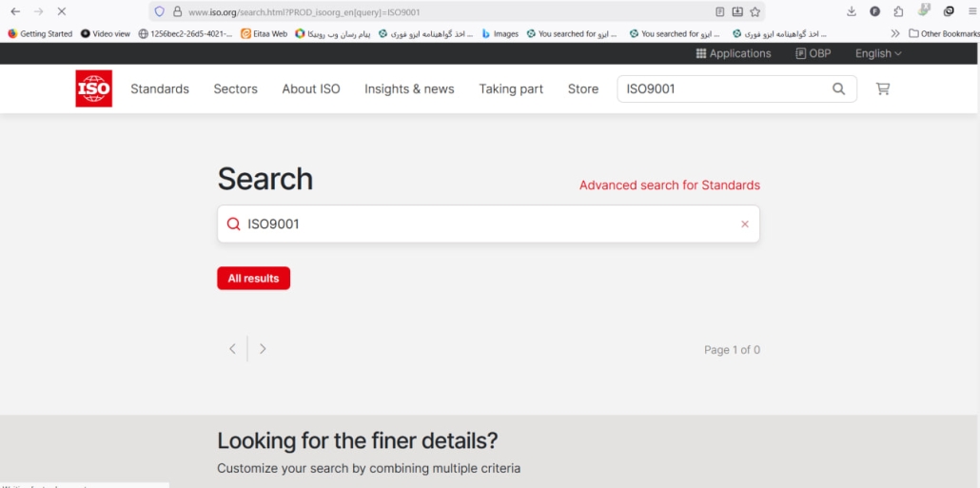Toggle reader view icon in address bar

coord(719,11)
